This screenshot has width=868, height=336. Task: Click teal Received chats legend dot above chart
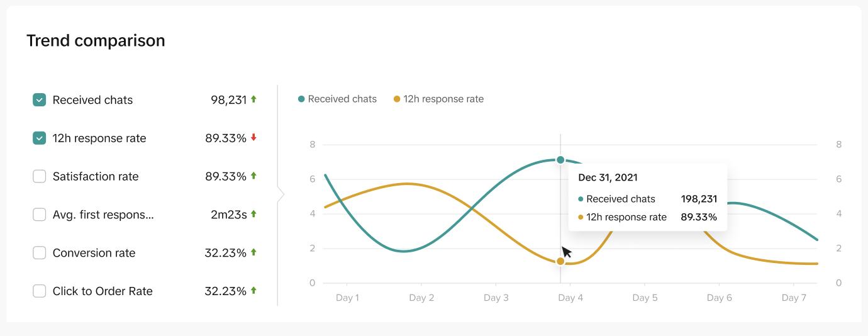301,99
